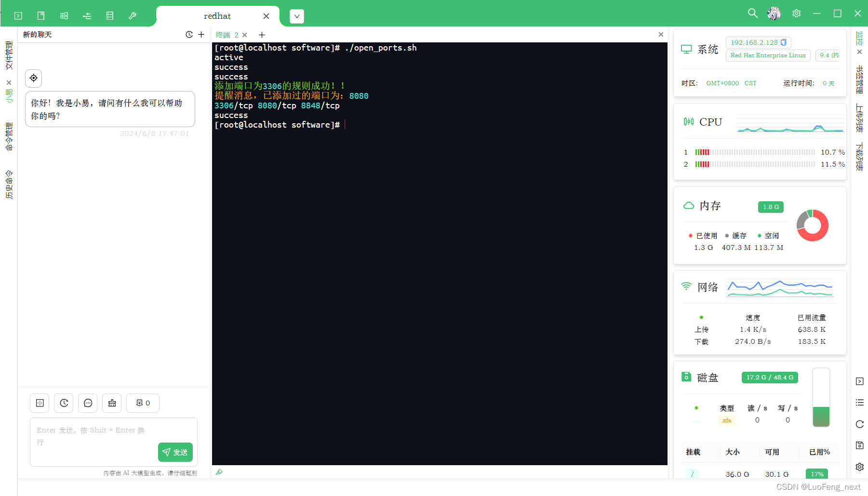Click the CPU core 2 usage bar
This screenshot has width=868, height=496.
pos(755,164)
